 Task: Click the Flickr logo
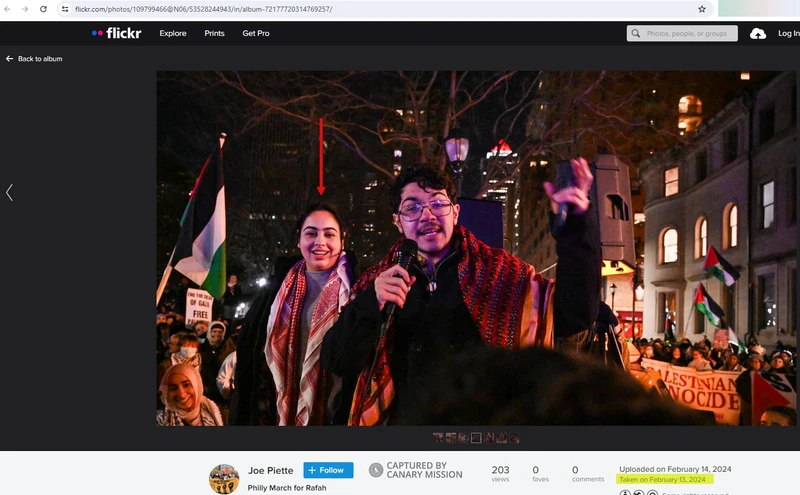tap(117, 33)
